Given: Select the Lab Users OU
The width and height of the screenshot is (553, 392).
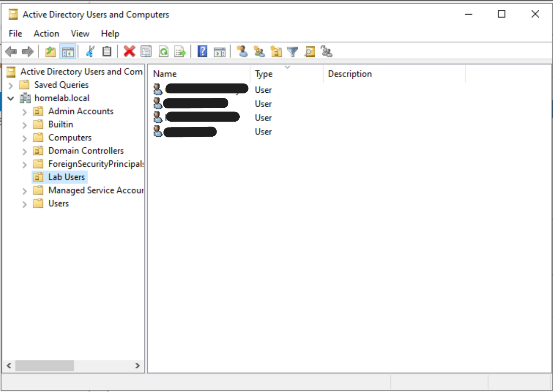Looking at the screenshot, I should tap(67, 177).
